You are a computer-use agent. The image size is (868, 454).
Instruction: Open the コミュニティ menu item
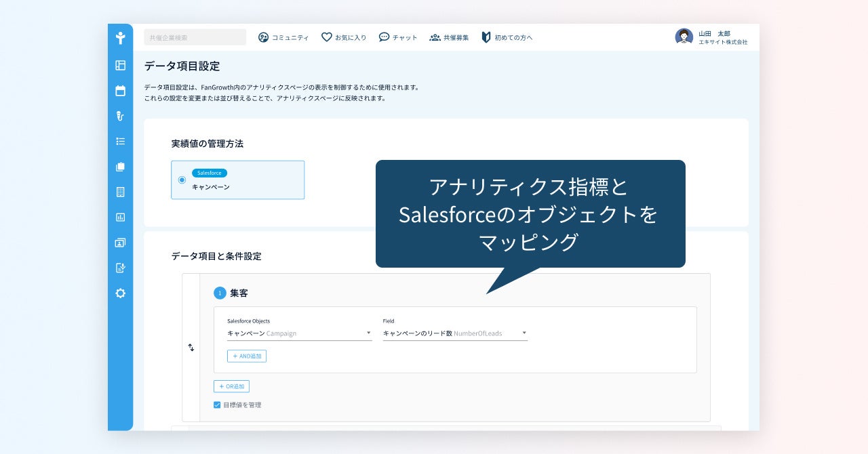pos(283,37)
